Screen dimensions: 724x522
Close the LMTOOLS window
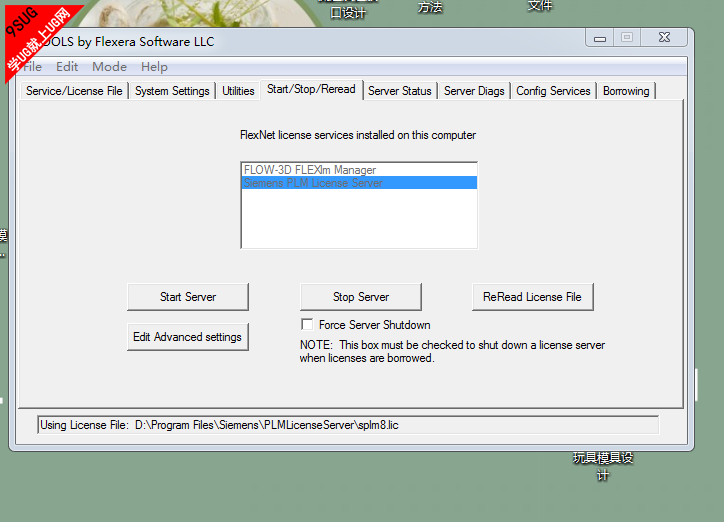coord(664,38)
